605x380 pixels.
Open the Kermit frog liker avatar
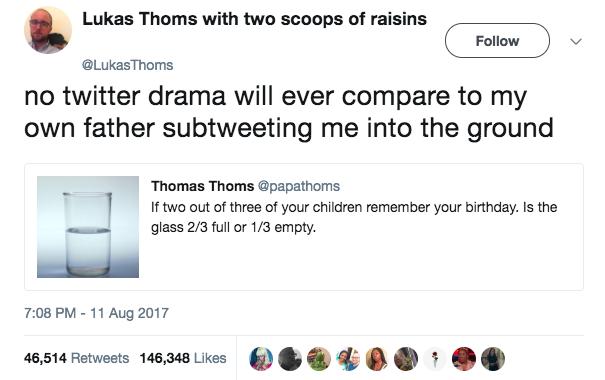pyautogui.click(x=319, y=359)
